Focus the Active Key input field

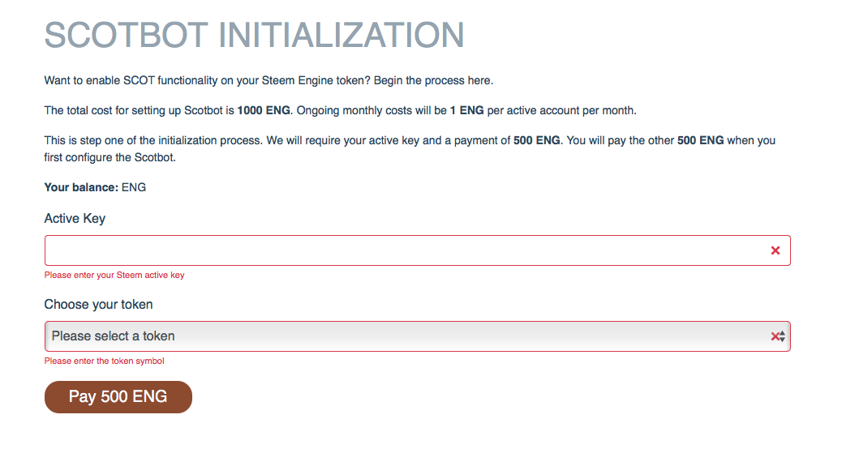(418, 250)
